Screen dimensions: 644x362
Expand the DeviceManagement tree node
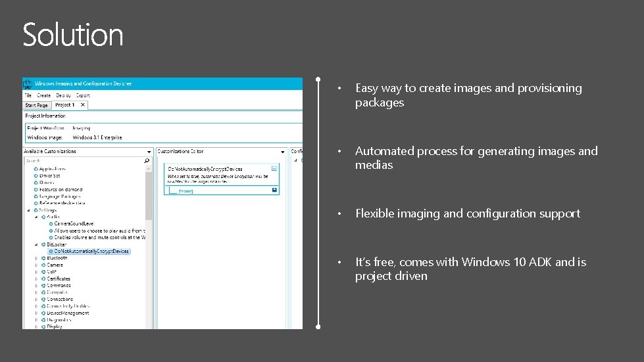click(36, 313)
